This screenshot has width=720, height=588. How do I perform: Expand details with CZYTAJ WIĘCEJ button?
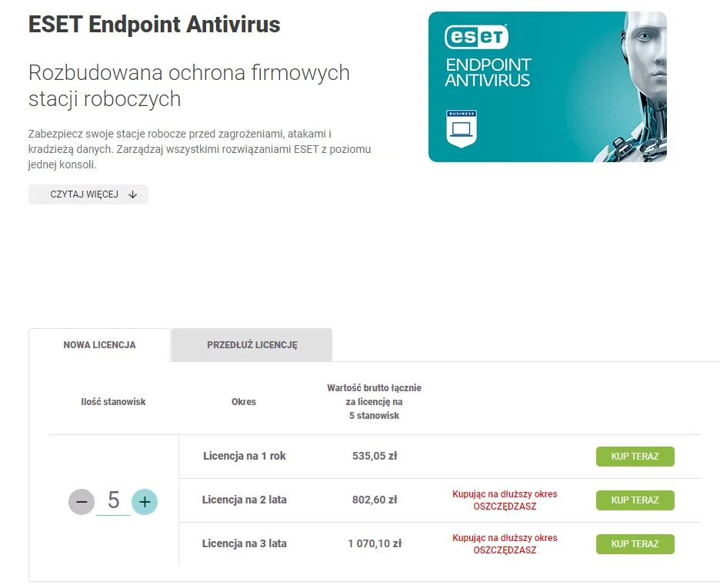(x=88, y=194)
